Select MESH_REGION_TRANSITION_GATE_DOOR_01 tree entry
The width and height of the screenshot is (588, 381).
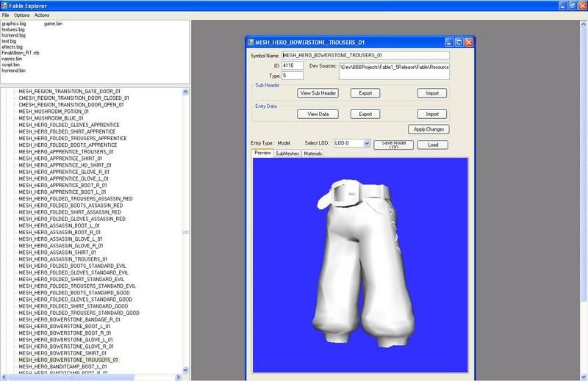click(x=69, y=92)
